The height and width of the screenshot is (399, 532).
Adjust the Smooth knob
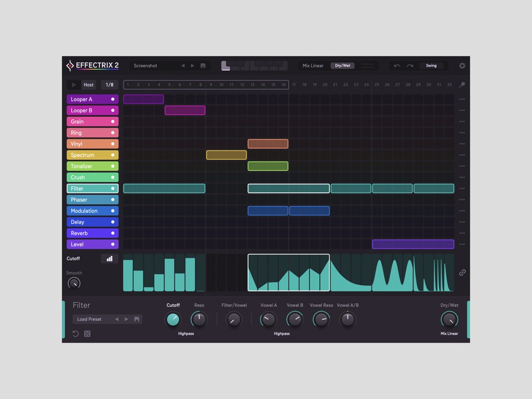click(x=74, y=283)
